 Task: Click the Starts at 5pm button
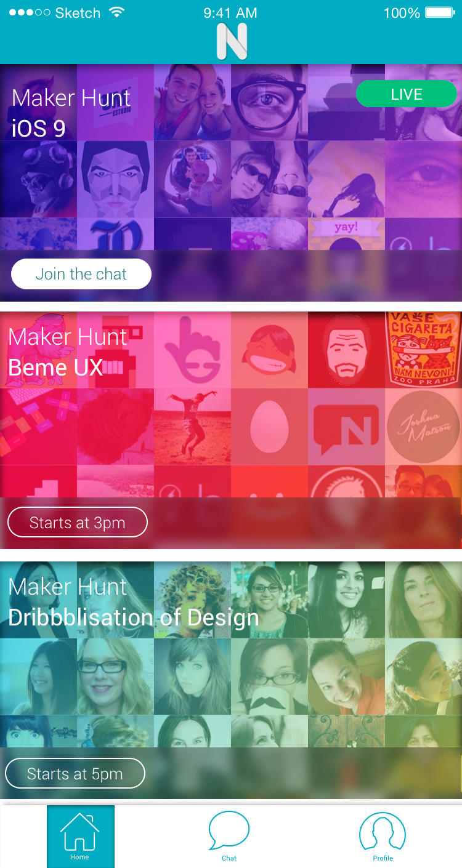[x=75, y=774]
